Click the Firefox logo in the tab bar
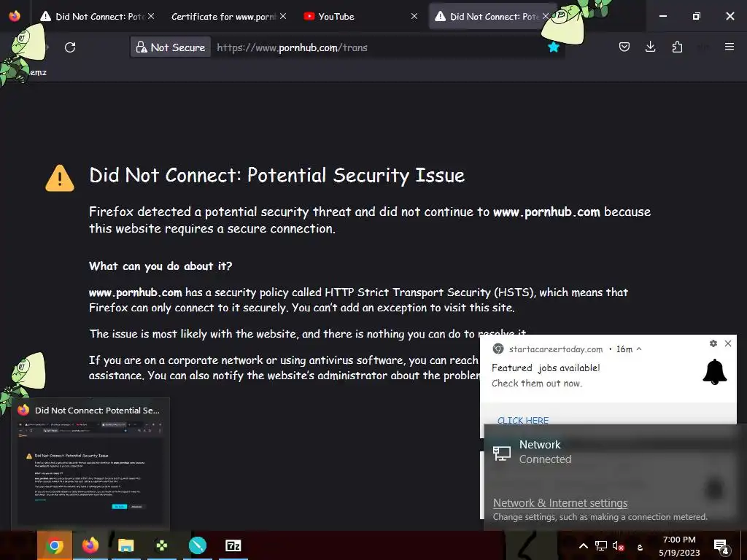This screenshot has height=560, width=747. (x=15, y=16)
